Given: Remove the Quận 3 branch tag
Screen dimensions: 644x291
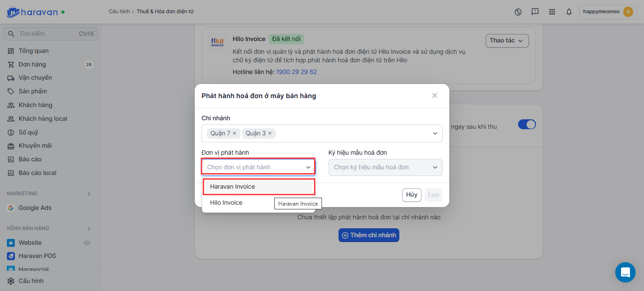Looking at the screenshot, I should pos(270,133).
